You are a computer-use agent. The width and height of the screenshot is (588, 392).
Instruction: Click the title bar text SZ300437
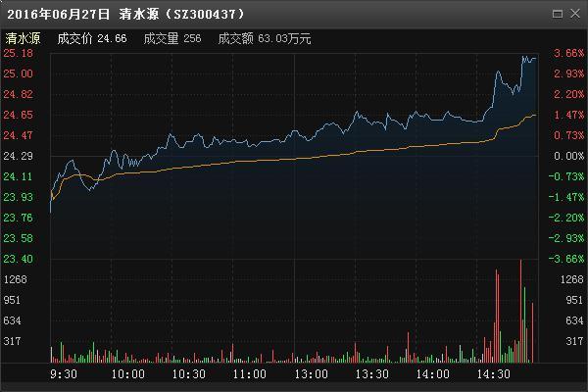point(205,15)
